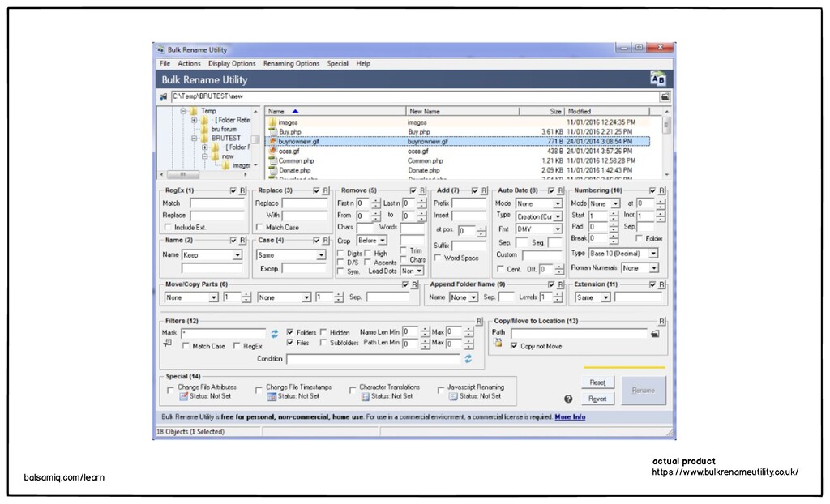Uncheck the Copy not Move checkbox
830x504 pixels.
[514, 346]
